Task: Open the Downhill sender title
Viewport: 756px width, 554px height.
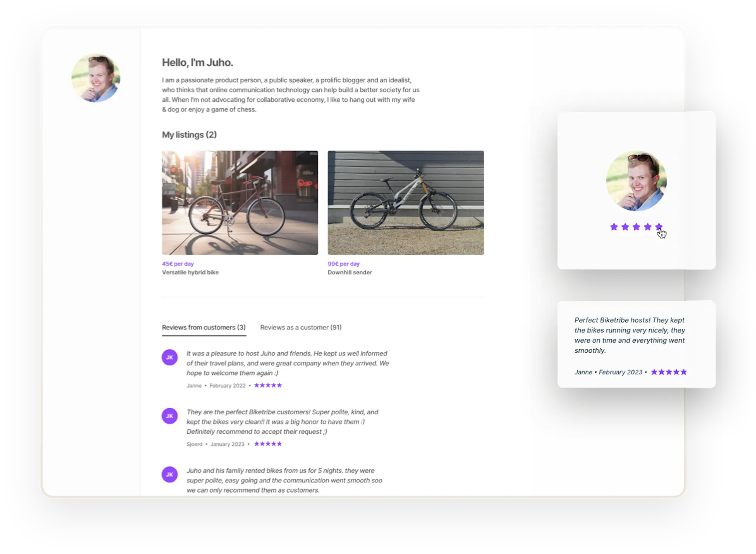Action: click(350, 272)
